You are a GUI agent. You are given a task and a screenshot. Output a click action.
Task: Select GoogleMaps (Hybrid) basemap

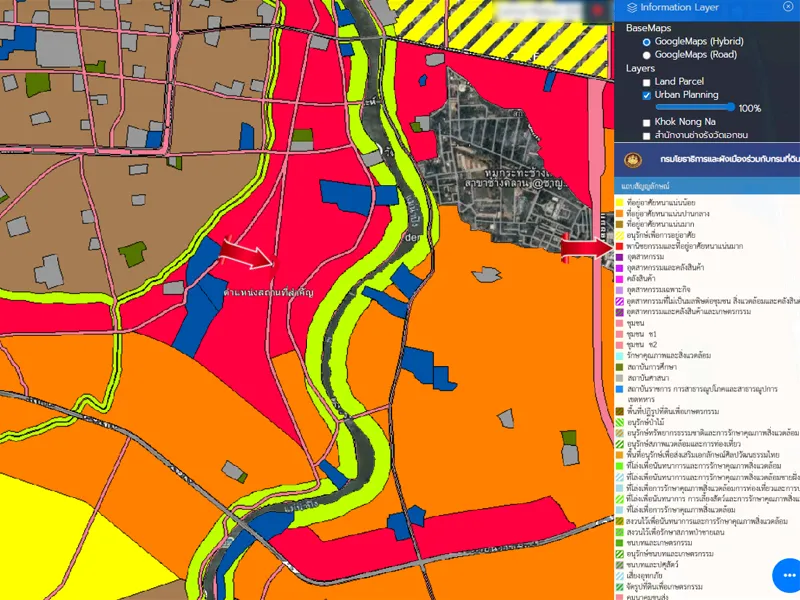(646, 42)
